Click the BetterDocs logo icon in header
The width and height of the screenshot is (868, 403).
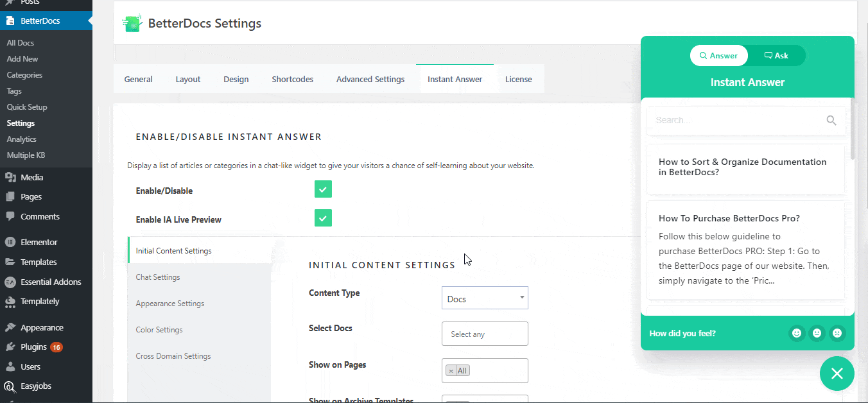click(x=132, y=24)
